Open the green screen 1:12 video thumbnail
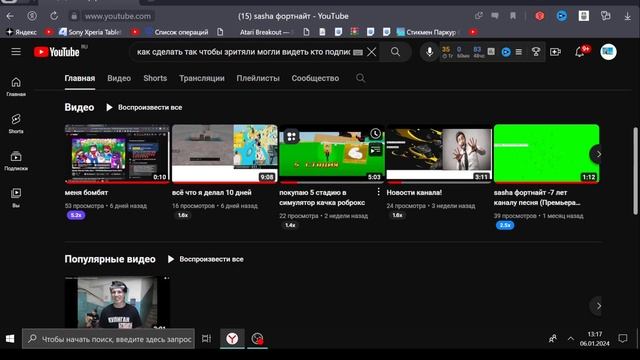The width and height of the screenshot is (640, 360). (x=547, y=153)
